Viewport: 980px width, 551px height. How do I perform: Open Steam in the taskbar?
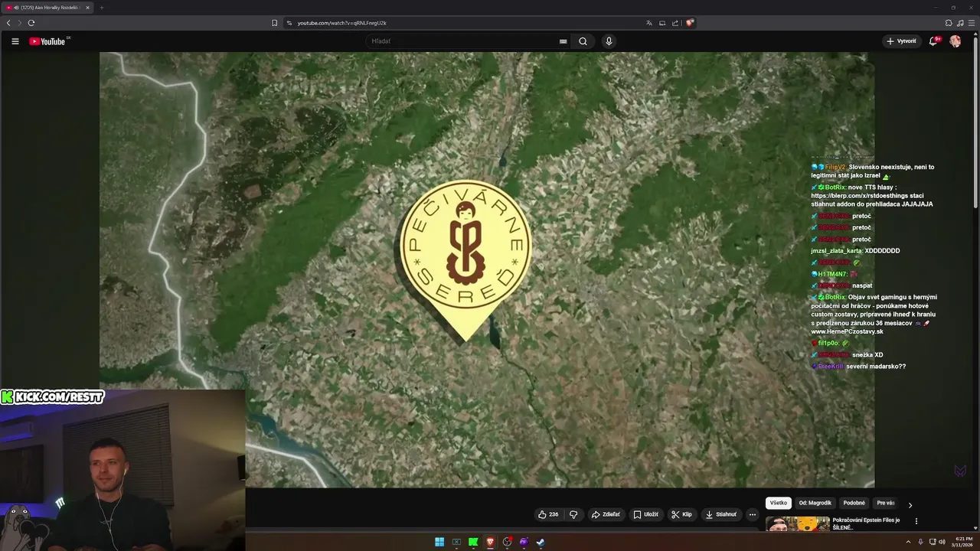coord(541,542)
